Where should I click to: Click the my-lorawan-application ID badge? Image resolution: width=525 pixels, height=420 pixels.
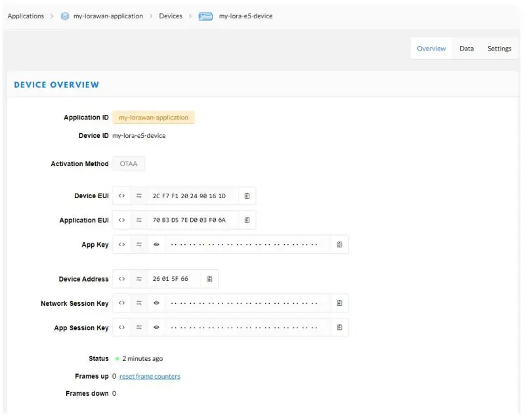pyautogui.click(x=154, y=117)
